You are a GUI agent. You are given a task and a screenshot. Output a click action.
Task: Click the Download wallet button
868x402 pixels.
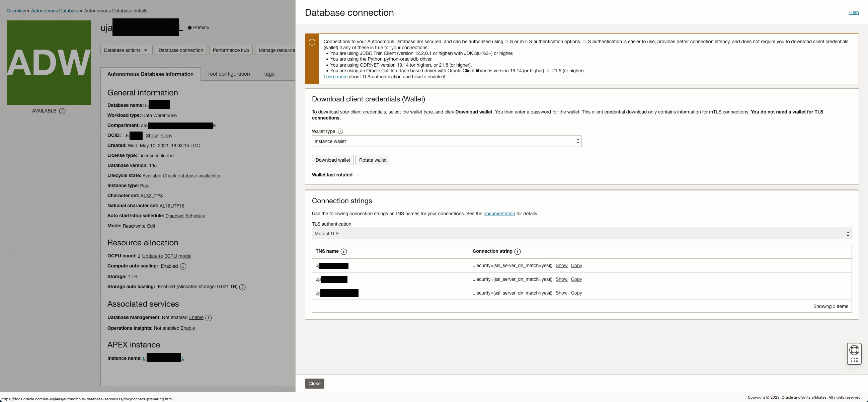pyautogui.click(x=333, y=160)
